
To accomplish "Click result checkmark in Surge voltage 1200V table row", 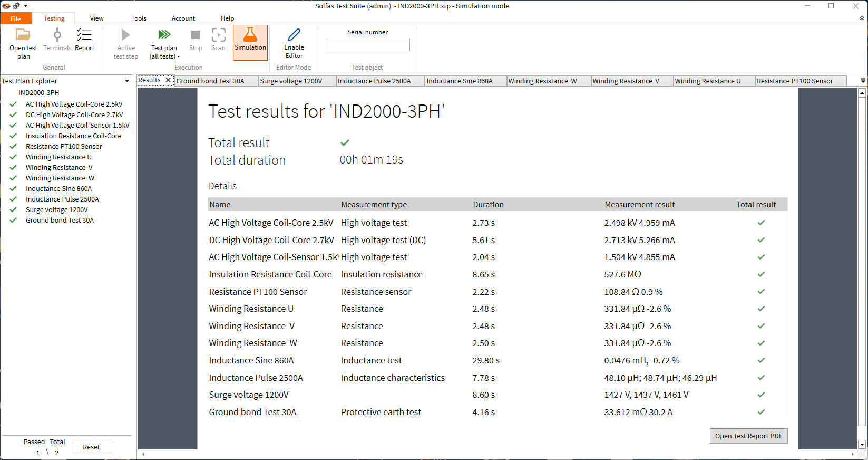I will click(761, 395).
